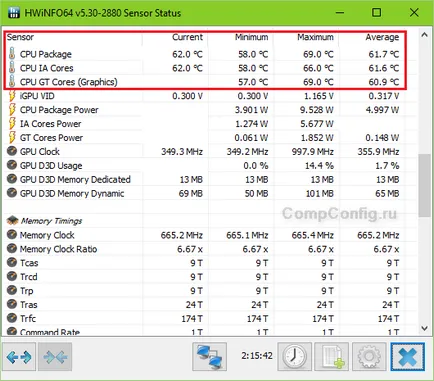Click the 997.9 MHz maximum GPU clock value
This screenshot has height=381, width=434.
point(313,152)
